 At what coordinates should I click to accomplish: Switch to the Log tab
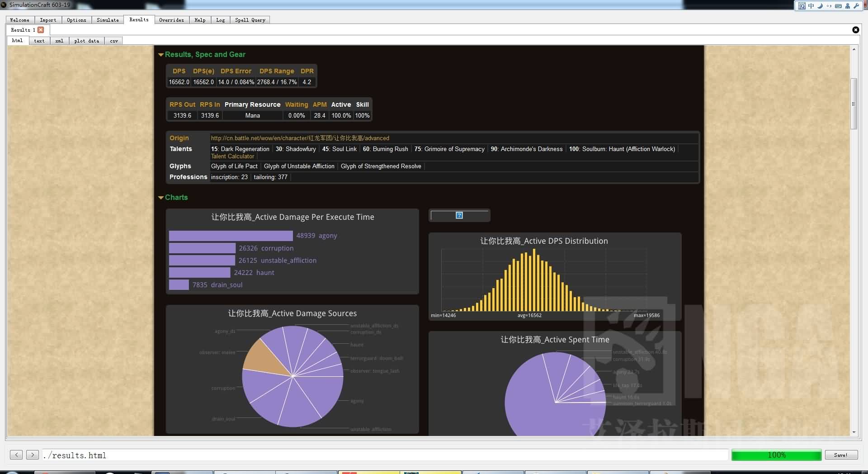(220, 20)
